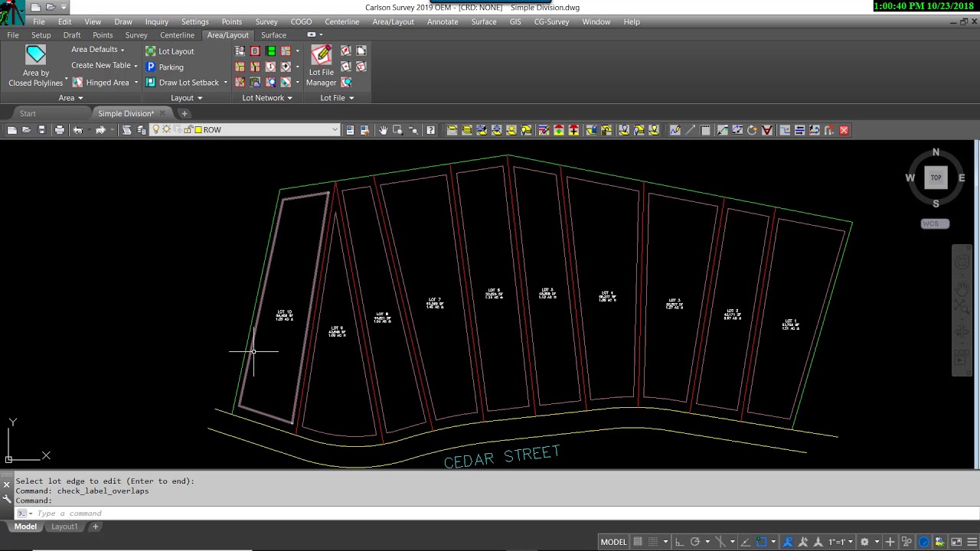The image size is (980, 551).
Task: Toggle polar tracking in status bar
Action: pos(695,542)
